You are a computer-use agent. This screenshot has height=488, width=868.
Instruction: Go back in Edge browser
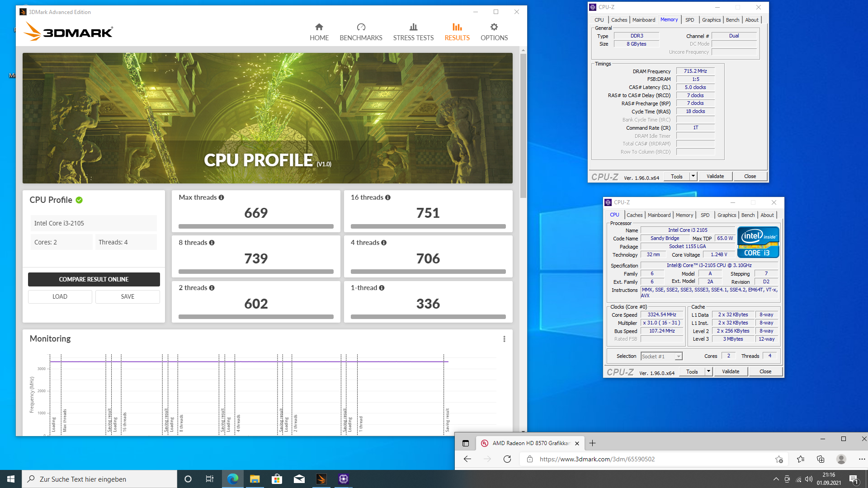coord(467,459)
